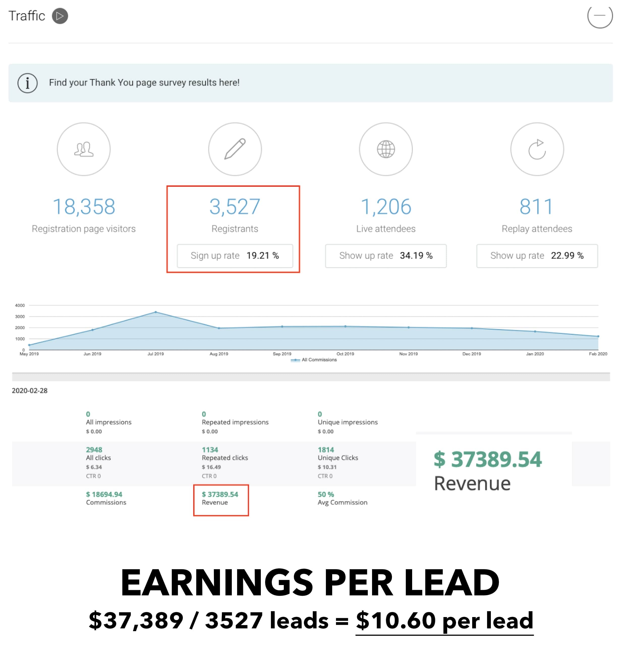
Task: Click the $ 37389.54 Revenue value in red box
Action: pos(220,494)
